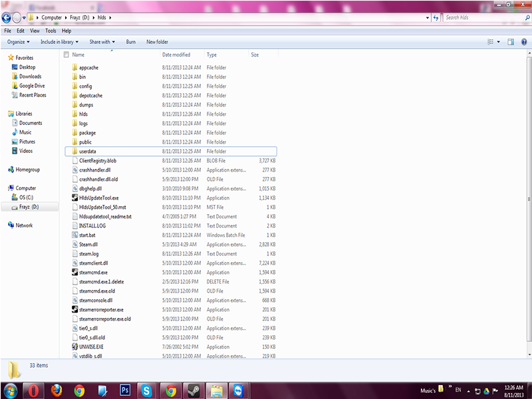The image size is (532, 399).
Task: Open the File menu
Action: pos(8,31)
